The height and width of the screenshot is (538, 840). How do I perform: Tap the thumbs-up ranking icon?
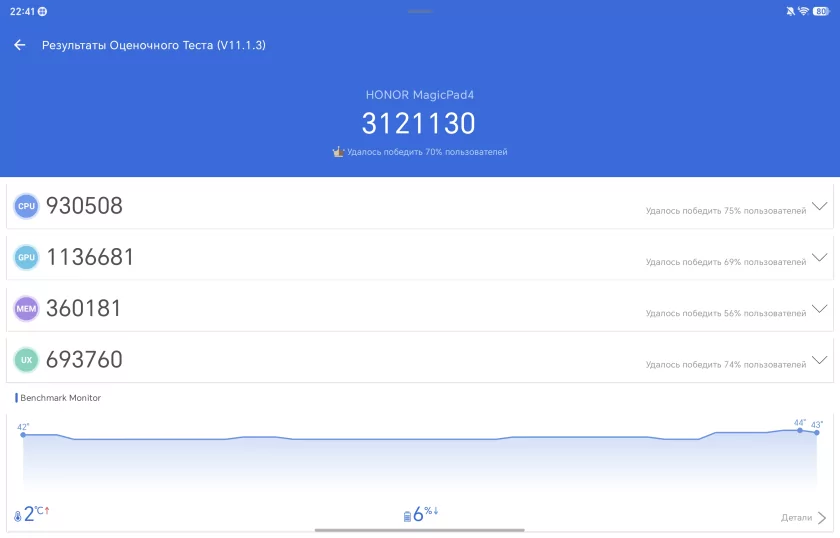[x=338, y=152]
